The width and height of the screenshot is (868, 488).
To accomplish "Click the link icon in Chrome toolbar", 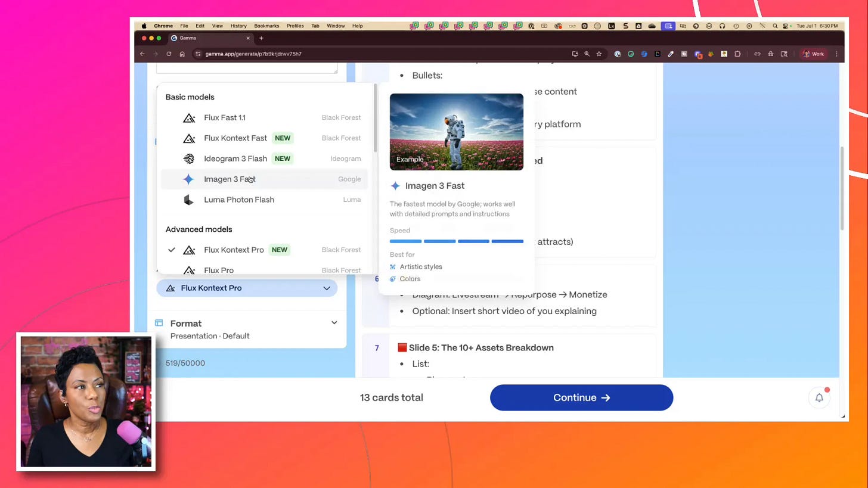I will (x=757, y=54).
